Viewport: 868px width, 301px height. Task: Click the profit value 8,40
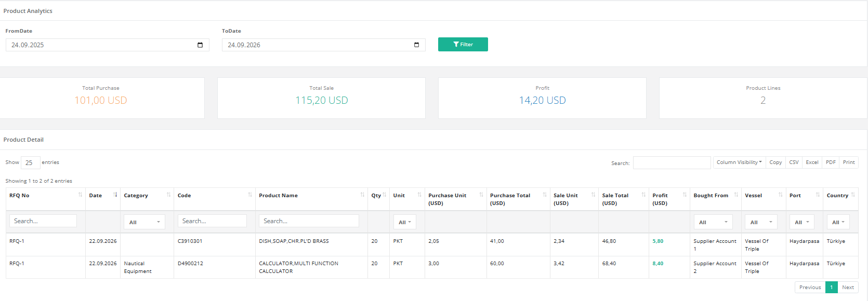657,264
